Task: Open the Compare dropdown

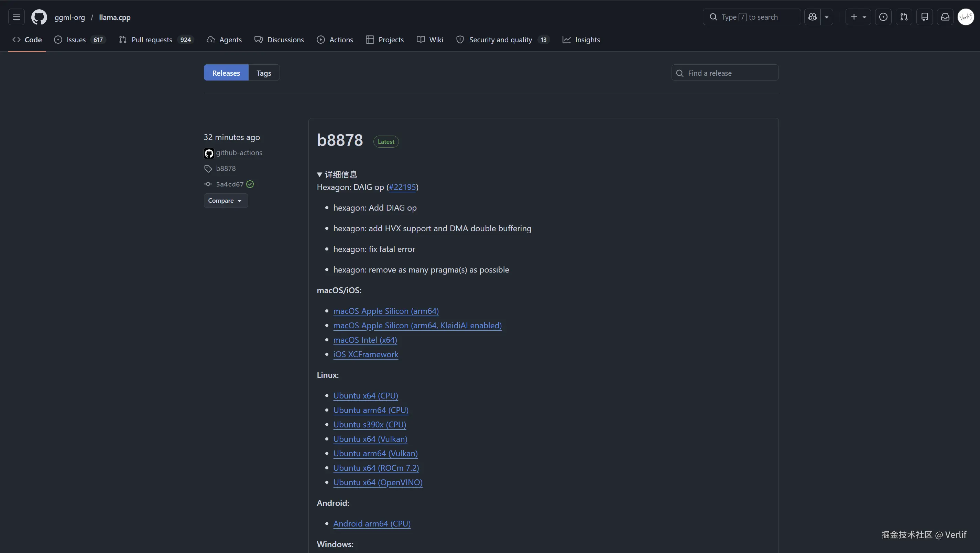Action: 225,201
